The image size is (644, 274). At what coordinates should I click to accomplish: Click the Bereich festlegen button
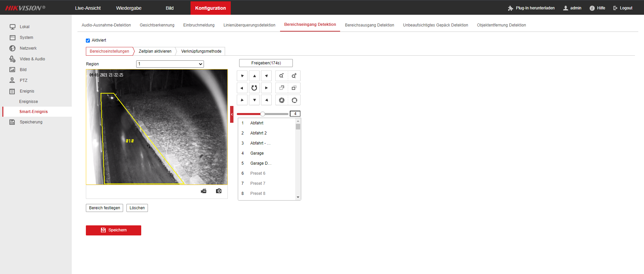(x=104, y=208)
